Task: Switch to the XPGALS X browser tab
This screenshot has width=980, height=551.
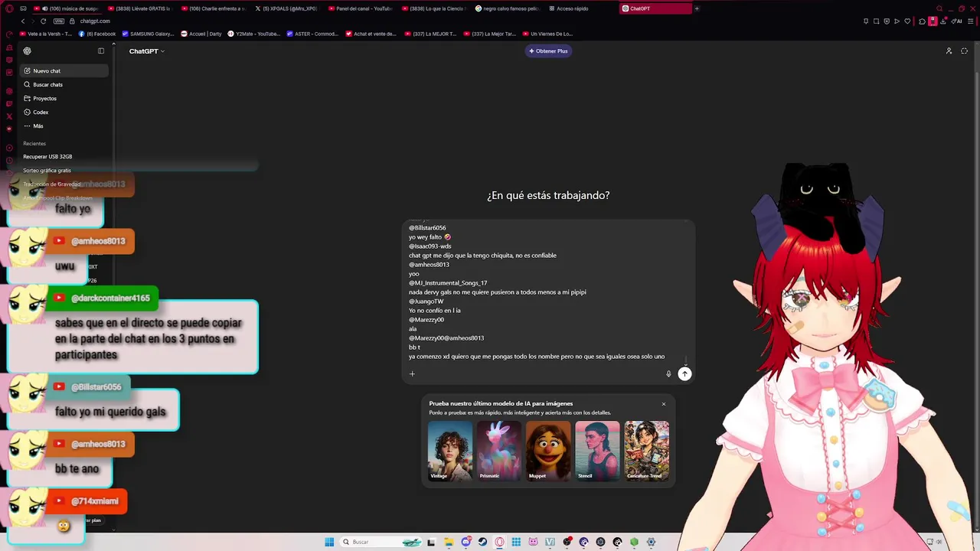Action: (x=288, y=8)
